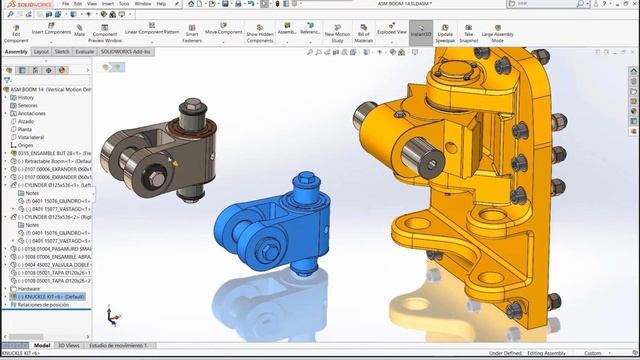Open Estudio de movimiento 1 tab

(118, 345)
